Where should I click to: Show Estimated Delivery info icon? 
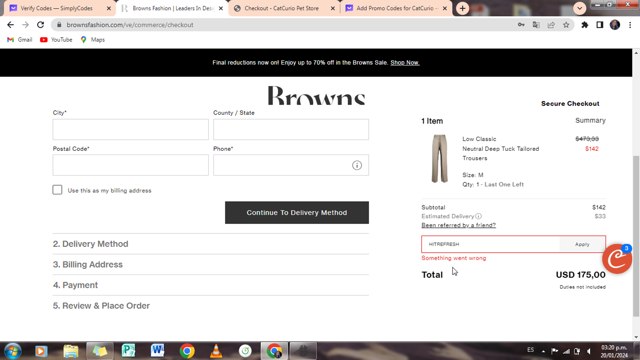pos(478,216)
